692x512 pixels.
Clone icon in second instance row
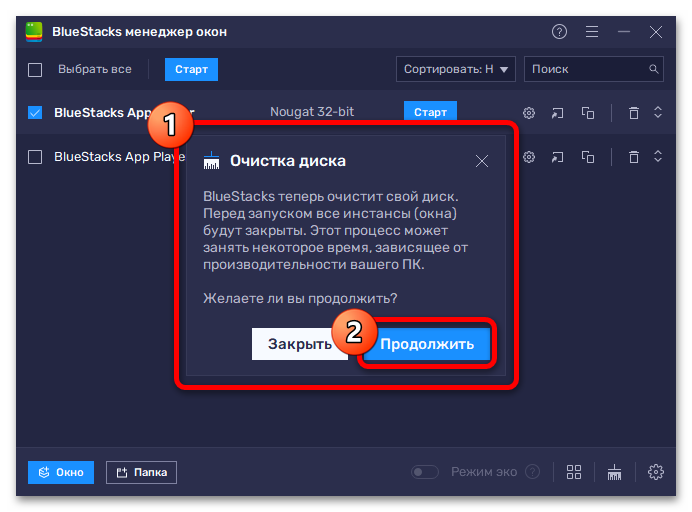[x=587, y=157]
